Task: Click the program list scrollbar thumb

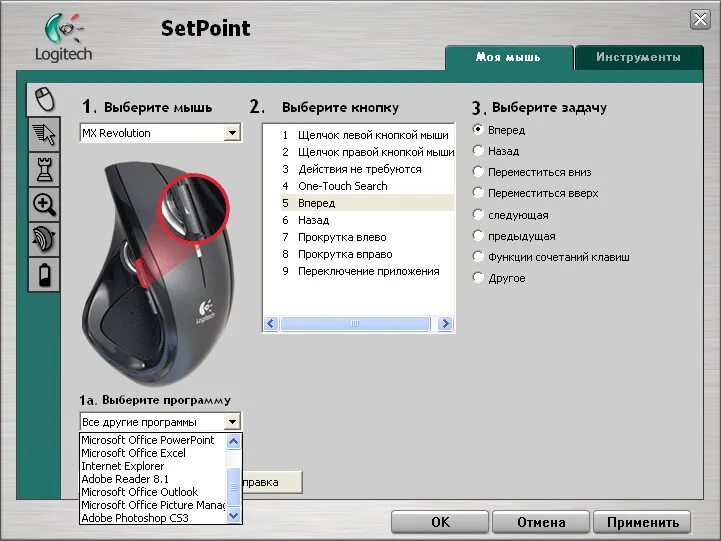Action: click(234, 486)
